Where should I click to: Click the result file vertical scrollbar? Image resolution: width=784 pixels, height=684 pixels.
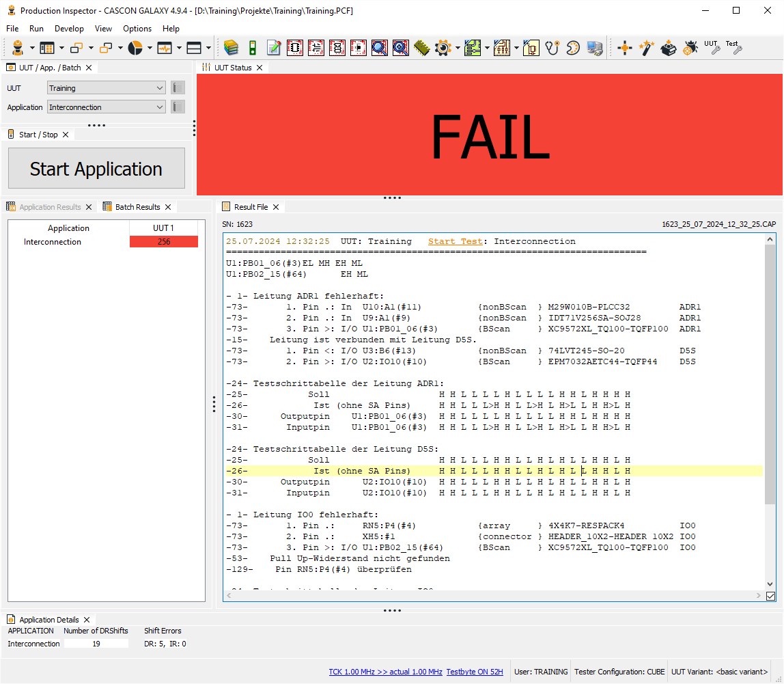click(770, 374)
